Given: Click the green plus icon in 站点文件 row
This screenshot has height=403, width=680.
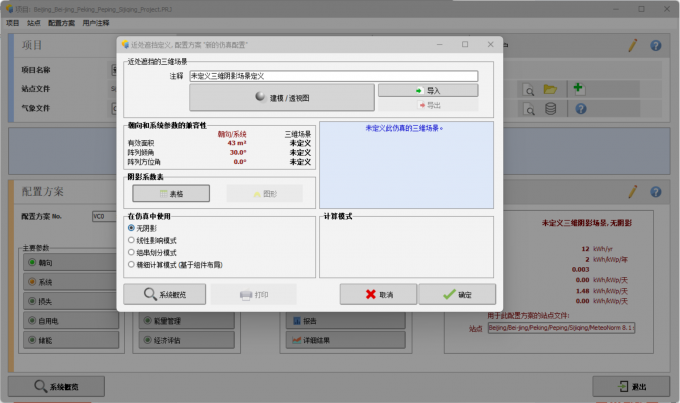Looking at the screenshot, I should (x=578, y=89).
